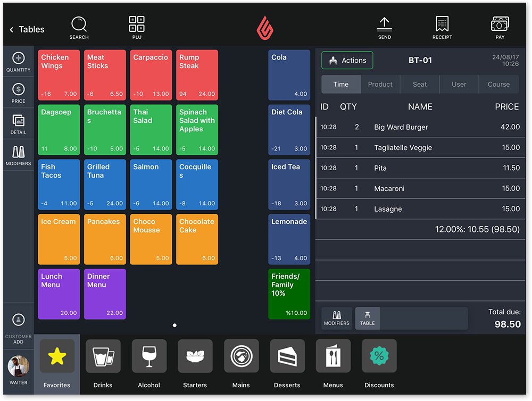Open Modifiers from the left sidebar
This screenshot has width=532, height=401.
click(18, 155)
